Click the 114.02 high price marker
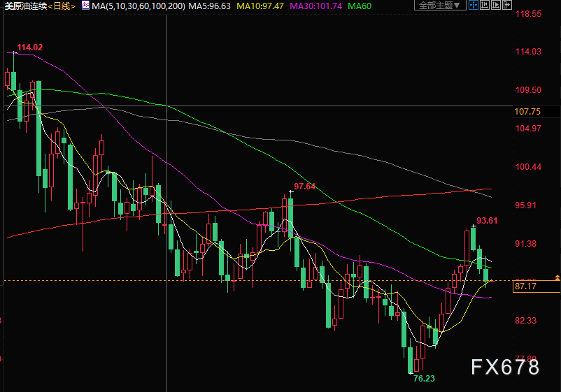561x392 pixels. [x=29, y=48]
